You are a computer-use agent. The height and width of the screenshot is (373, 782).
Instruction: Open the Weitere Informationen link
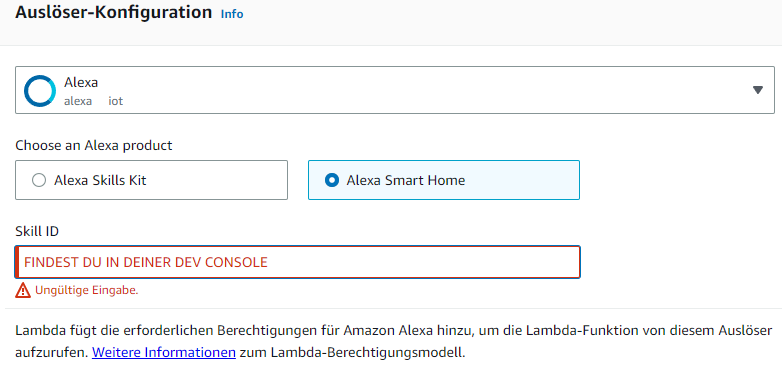pos(164,353)
